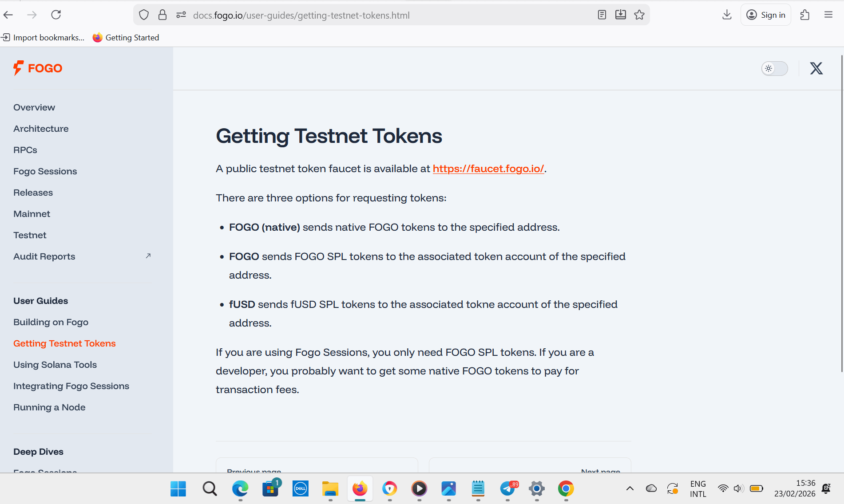Open the Dell app on taskbar
The height and width of the screenshot is (504, 844).
(x=301, y=489)
